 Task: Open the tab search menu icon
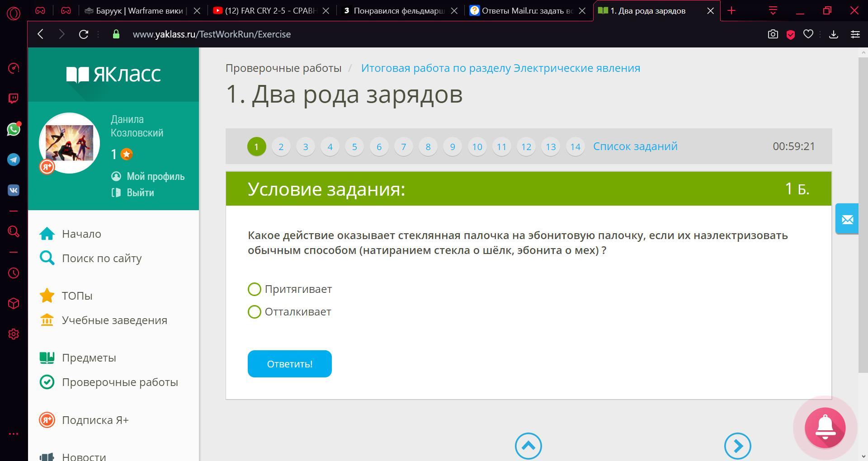tap(773, 11)
